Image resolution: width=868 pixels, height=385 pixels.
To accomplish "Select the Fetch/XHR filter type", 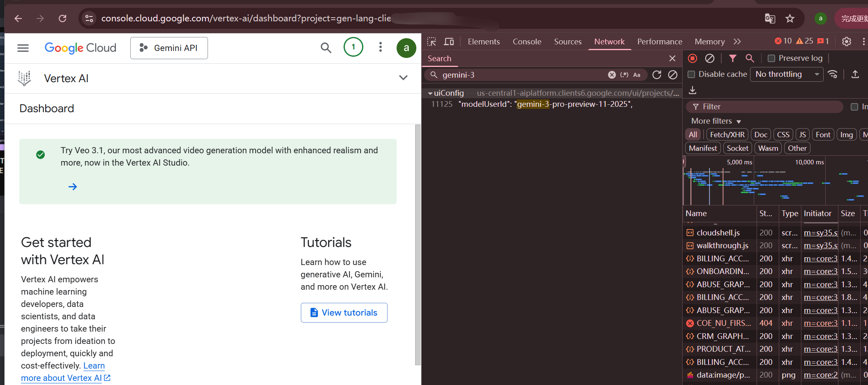I will [x=727, y=135].
